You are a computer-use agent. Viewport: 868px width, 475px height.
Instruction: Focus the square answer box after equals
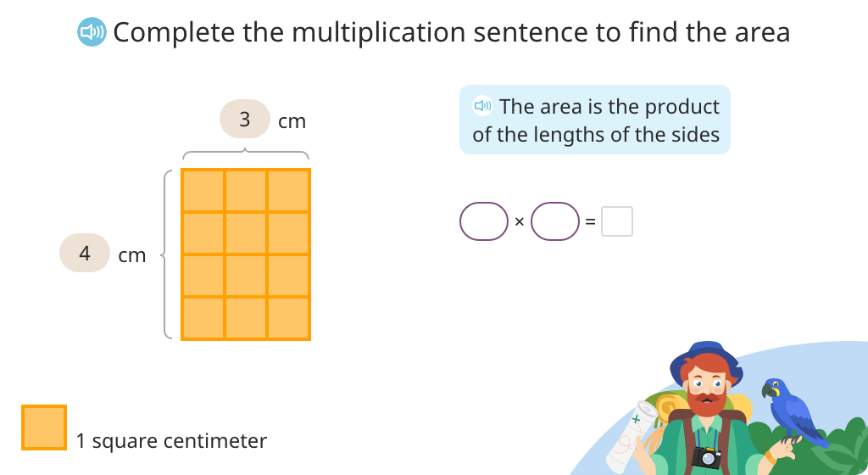[617, 221]
